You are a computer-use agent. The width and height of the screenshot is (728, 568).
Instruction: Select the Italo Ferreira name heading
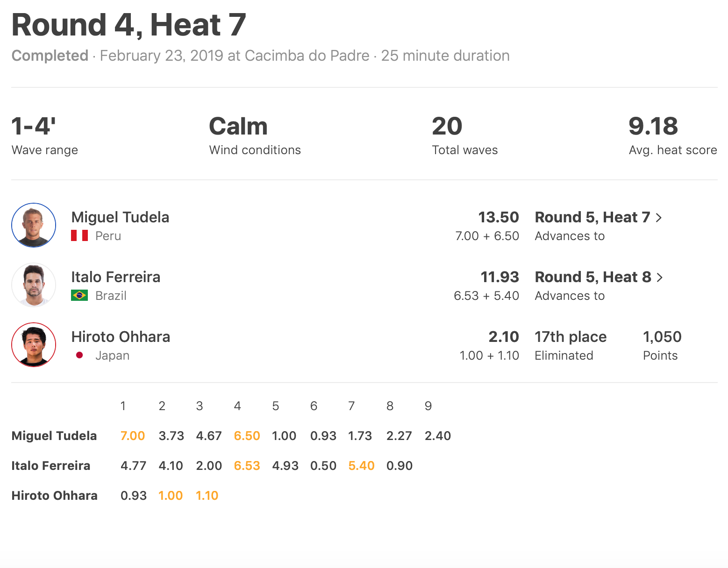click(115, 277)
